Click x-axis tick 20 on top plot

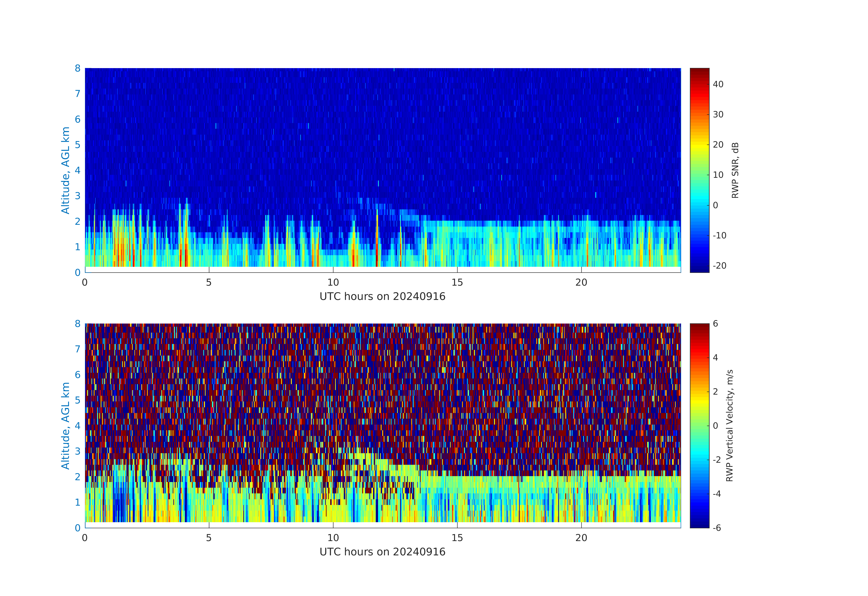pos(581,283)
